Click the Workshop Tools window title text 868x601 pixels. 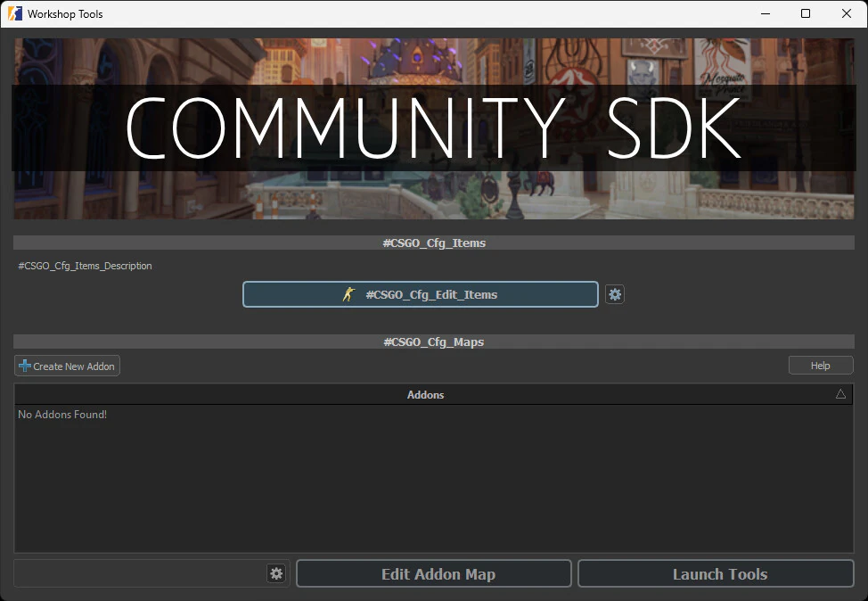pos(65,14)
